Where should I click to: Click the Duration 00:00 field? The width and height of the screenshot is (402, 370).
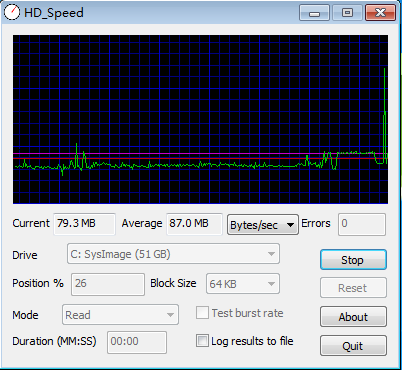pos(137,342)
